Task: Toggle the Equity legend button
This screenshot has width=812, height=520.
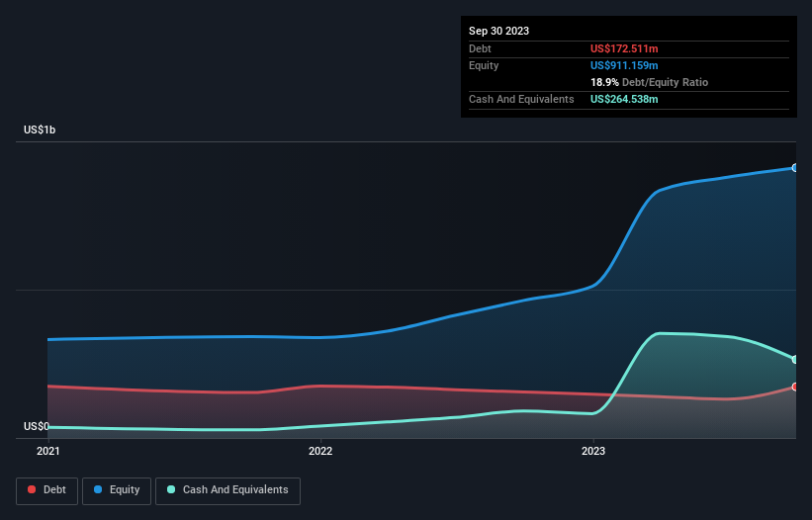Action: (x=117, y=490)
